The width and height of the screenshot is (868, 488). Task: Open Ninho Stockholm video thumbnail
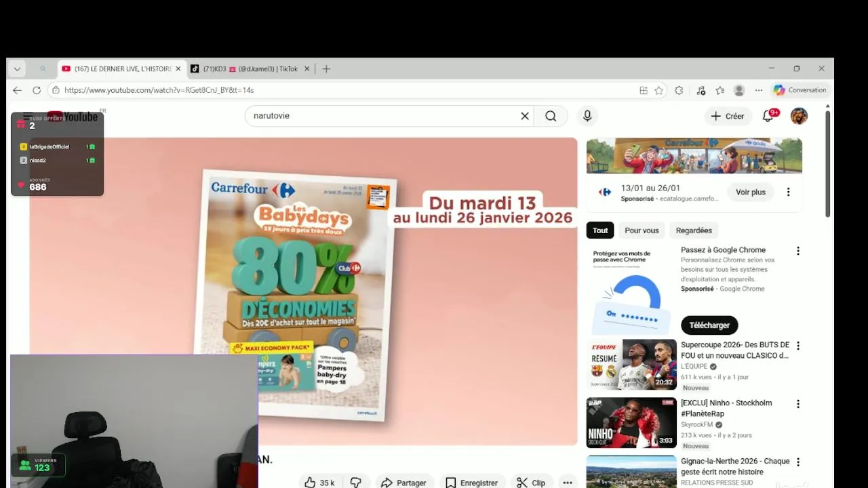631,423
